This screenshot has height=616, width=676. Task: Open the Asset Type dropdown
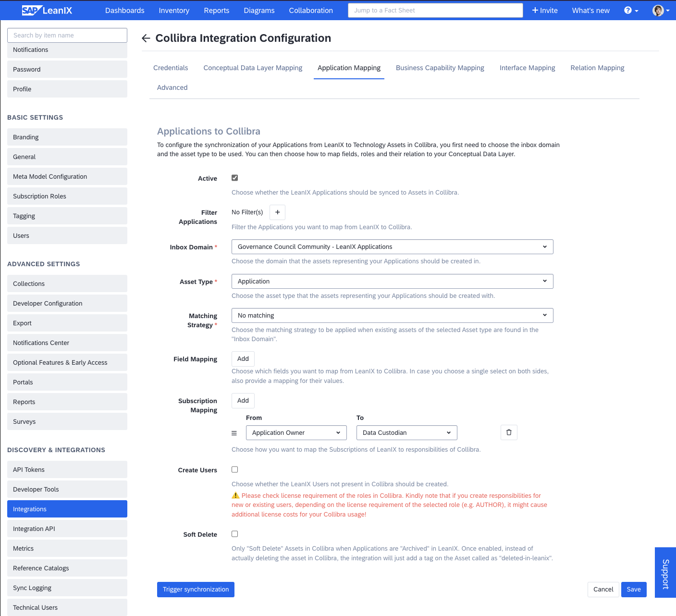point(392,282)
